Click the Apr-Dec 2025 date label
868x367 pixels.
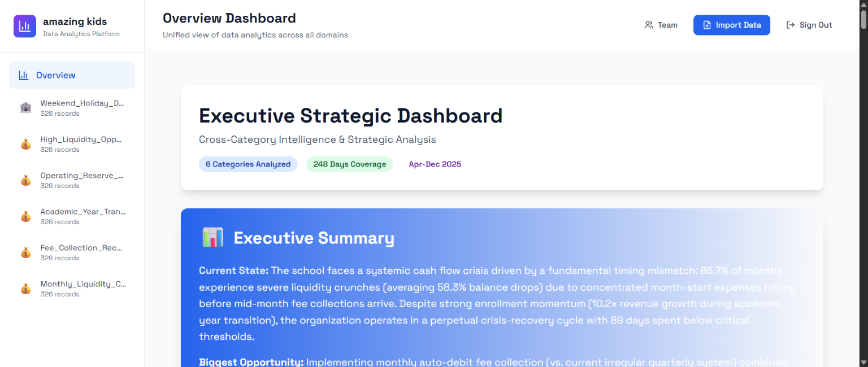[435, 164]
